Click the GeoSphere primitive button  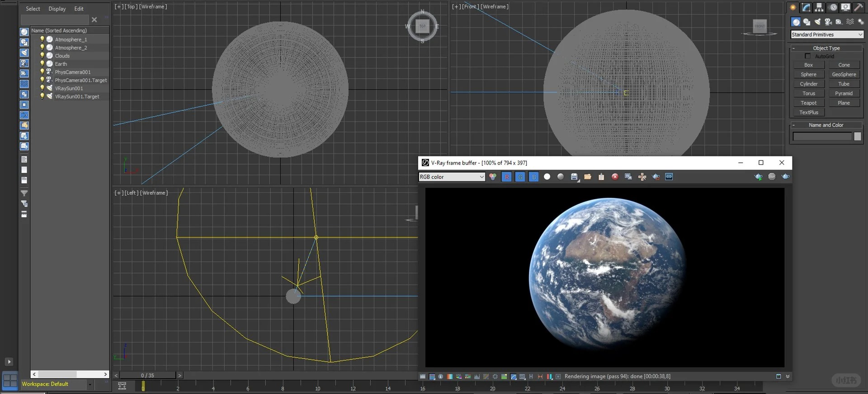point(844,75)
